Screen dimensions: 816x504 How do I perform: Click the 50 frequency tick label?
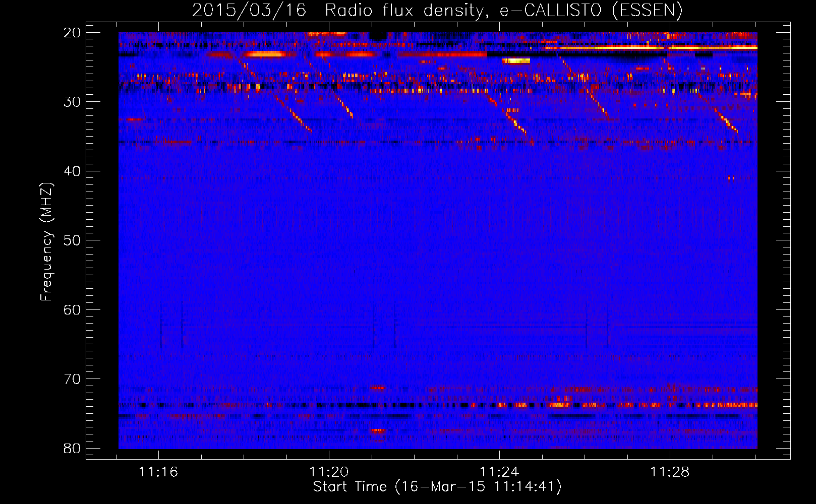pyautogui.click(x=73, y=240)
